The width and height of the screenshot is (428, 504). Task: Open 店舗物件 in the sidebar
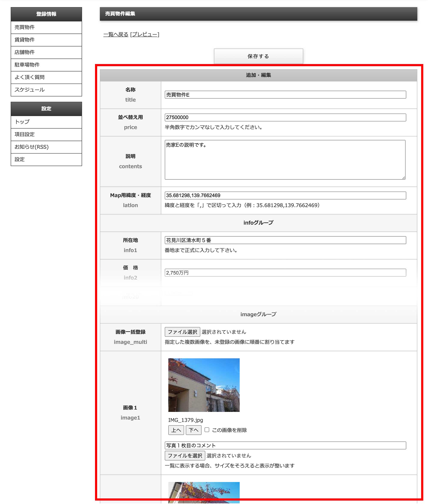click(46, 52)
